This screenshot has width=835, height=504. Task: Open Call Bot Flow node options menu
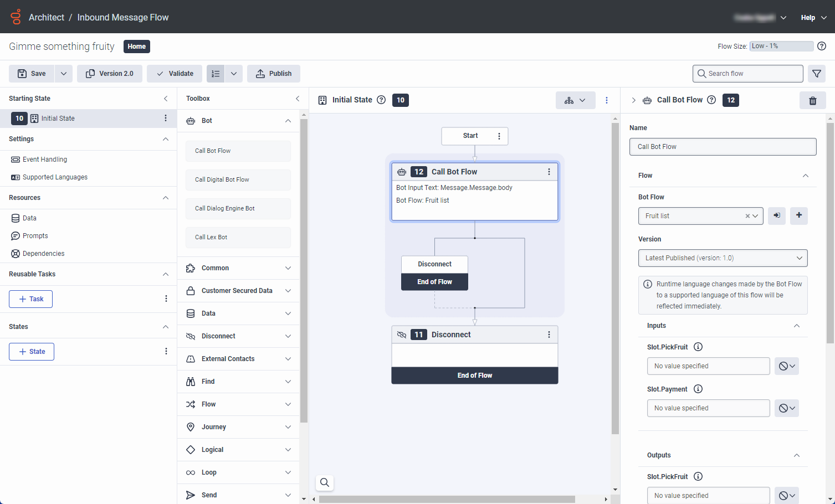point(549,172)
